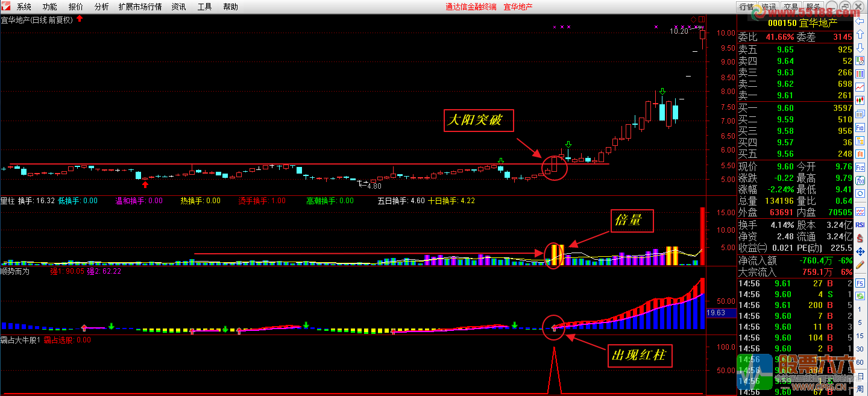
Task: Open the 扩展市场行情 menu
Action: coord(140,7)
